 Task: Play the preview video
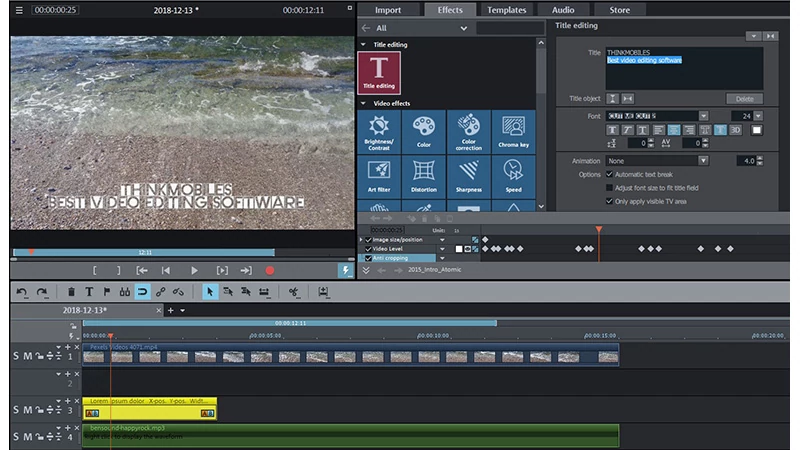[194, 271]
